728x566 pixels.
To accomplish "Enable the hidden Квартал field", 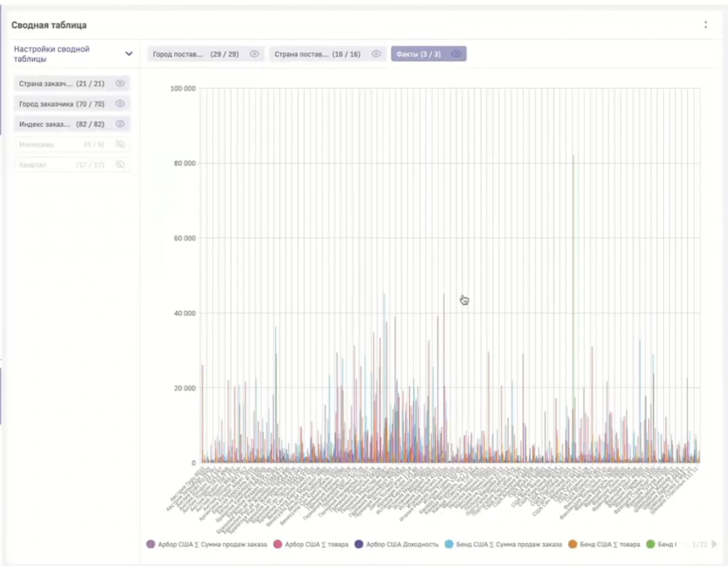I will pyautogui.click(x=120, y=165).
